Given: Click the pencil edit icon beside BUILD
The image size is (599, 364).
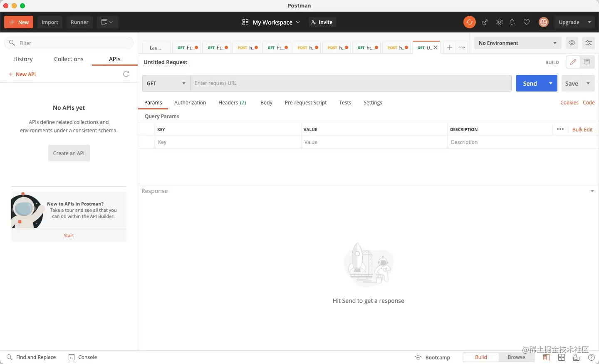Looking at the screenshot, I should point(573,62).
